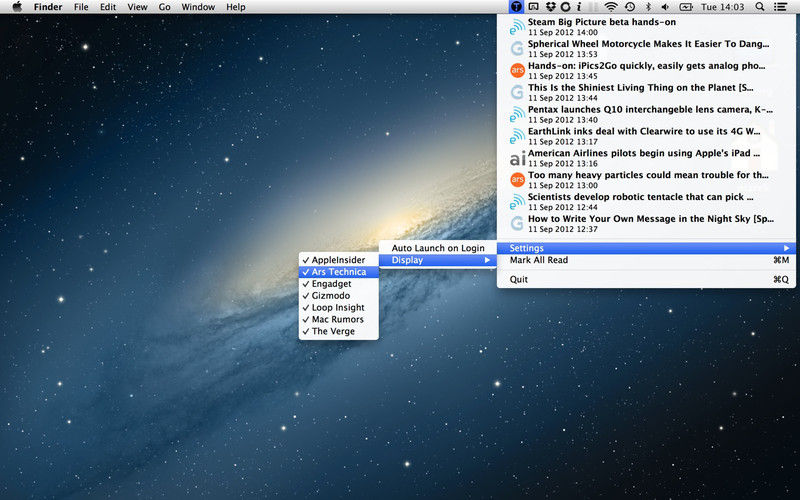Open the Time Machine menu bar icon
The height and width of the screenshot is (500, 800).
pos(630,7)
